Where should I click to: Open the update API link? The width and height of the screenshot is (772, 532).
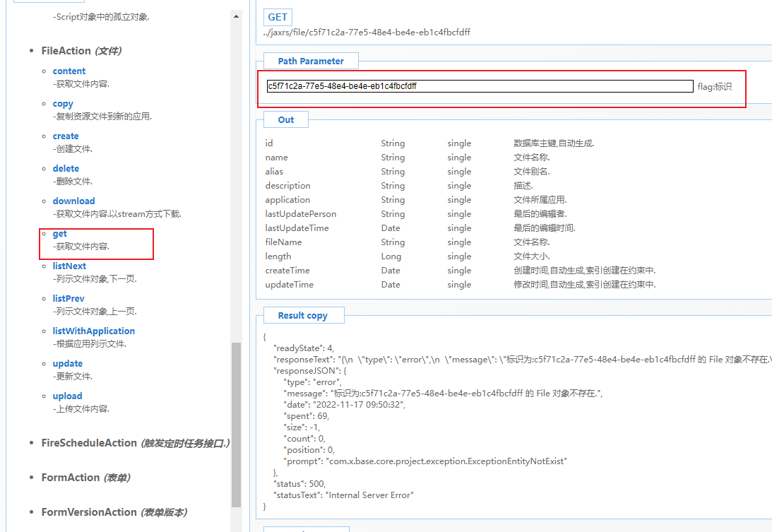click(x=67, y=364)
